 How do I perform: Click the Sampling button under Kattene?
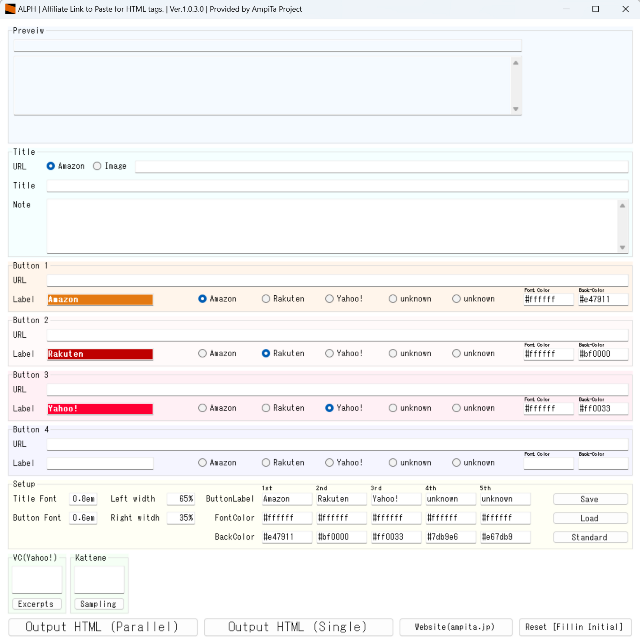(x=98, y=604)
